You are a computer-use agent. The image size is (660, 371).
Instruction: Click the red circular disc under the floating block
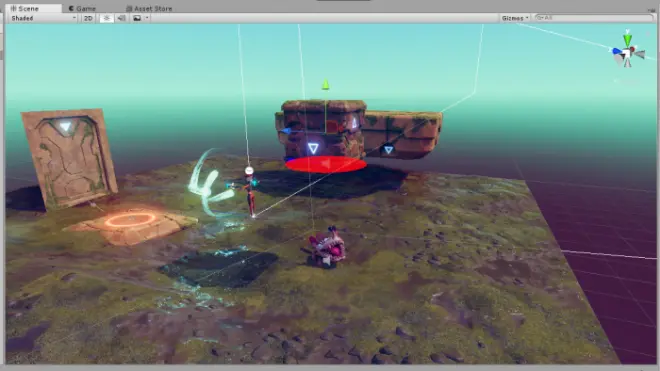(x=325, y=164)
